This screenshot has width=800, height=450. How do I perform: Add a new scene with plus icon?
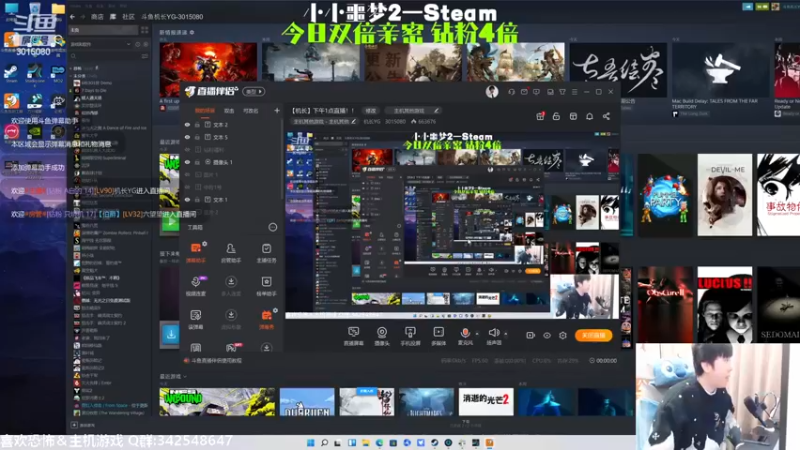277,110
